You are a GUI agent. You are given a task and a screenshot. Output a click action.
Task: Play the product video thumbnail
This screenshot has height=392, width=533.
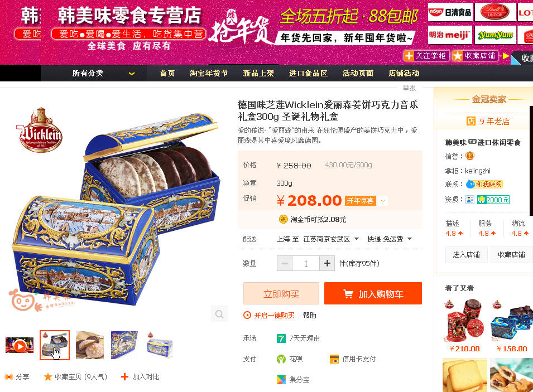click(x=20, y=346)
